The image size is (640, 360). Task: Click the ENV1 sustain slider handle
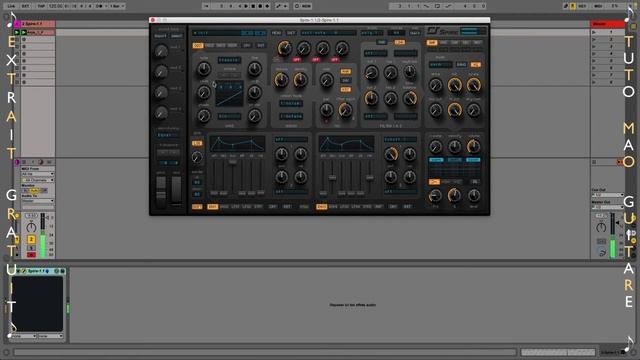(232, 162)
